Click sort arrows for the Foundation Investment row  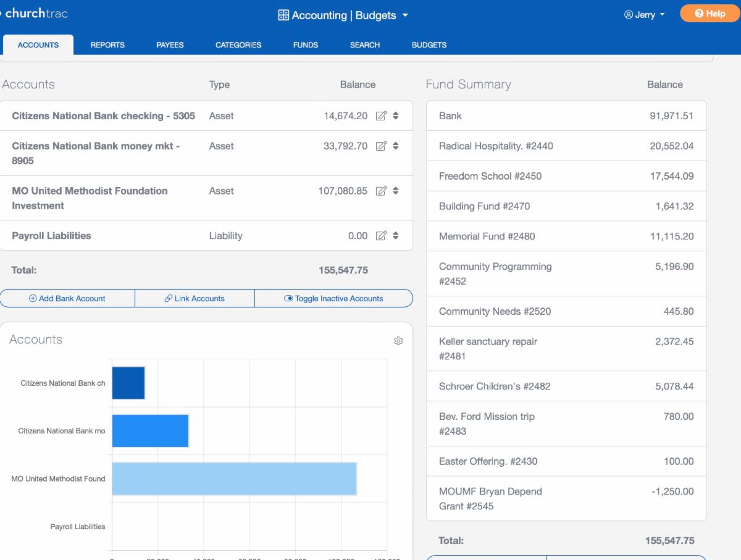(396, 191)
